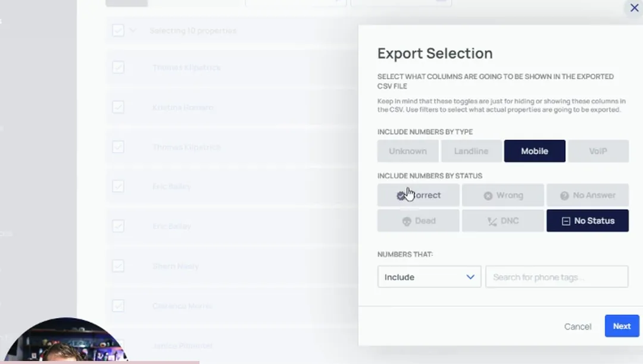643x364 pixels.
Task: Click the Wrong status X-circle icon
Action: [488, 196]
